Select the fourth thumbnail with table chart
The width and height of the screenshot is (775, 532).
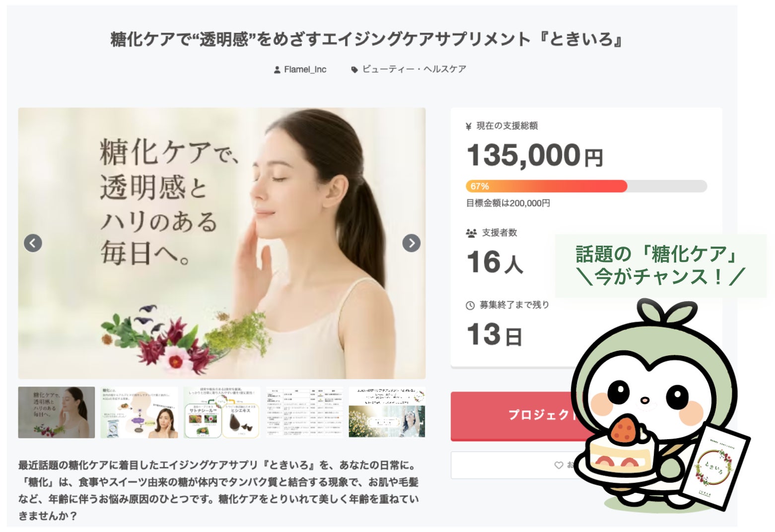pyautogui.click(x=304, y=412)
